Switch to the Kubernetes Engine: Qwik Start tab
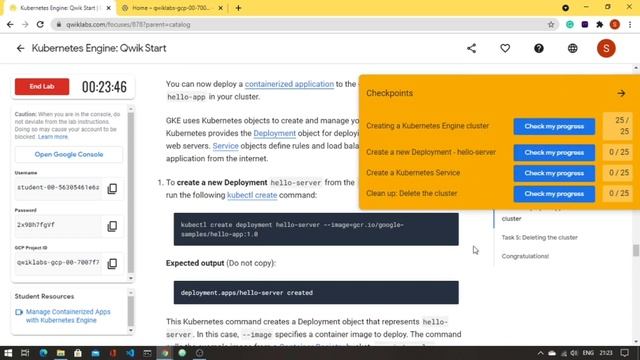Screen dimensions: 640x360 60,8
